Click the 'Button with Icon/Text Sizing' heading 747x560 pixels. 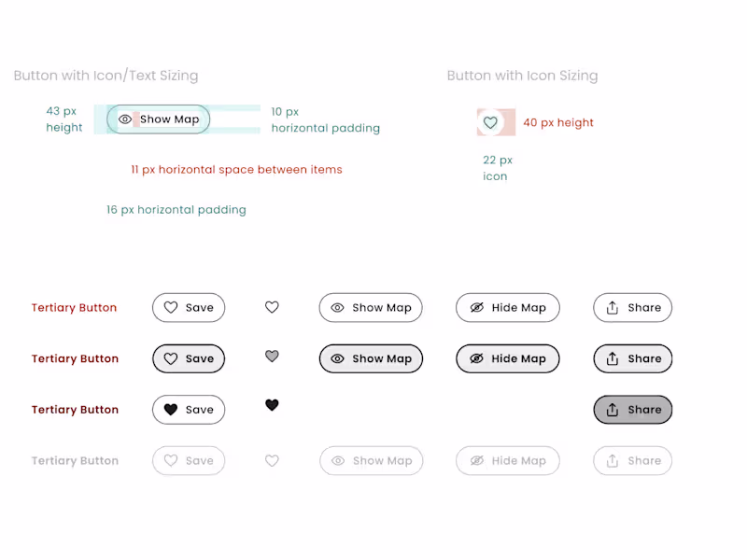pyautogui.click(x=106, y=76)
